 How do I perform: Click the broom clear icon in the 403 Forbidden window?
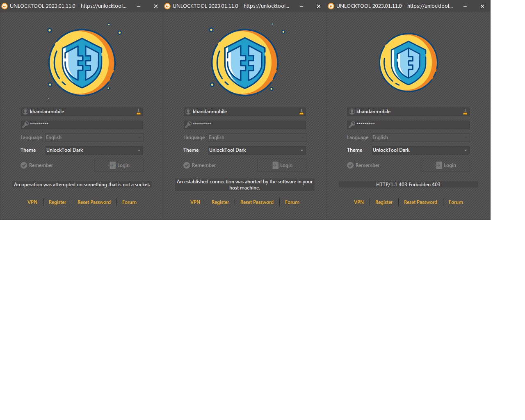pyautogui.click(x=465, y=112)
